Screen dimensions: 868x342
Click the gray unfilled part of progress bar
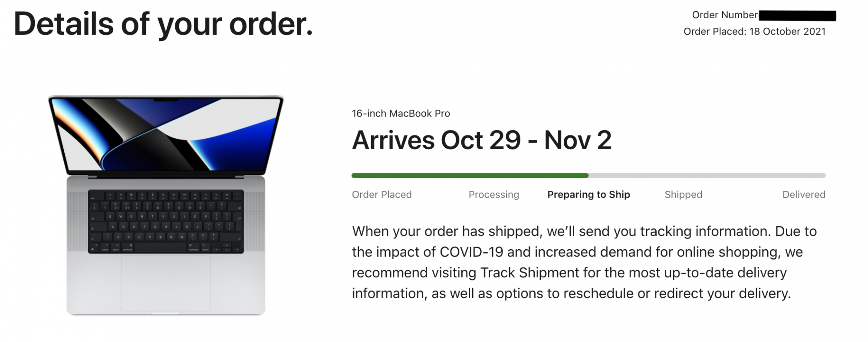(707, 176)
